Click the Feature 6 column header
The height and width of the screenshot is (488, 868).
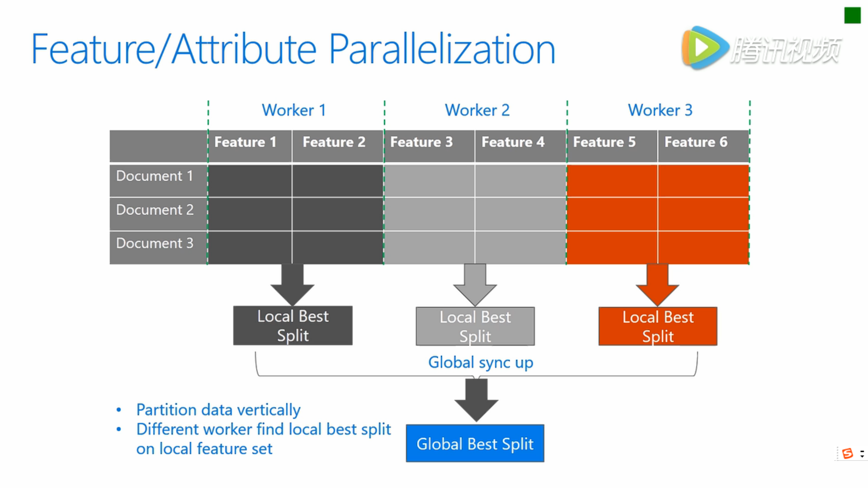703,146
